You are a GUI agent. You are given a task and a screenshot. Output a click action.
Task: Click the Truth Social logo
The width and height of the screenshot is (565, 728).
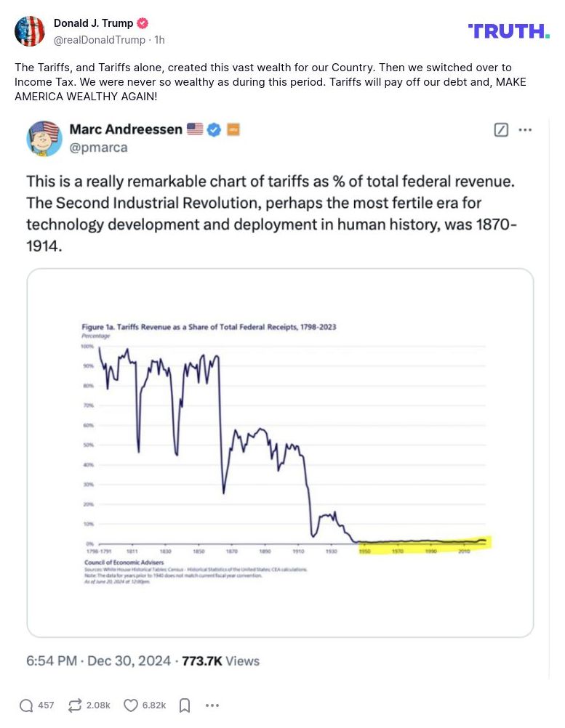(x=508, y=31)
